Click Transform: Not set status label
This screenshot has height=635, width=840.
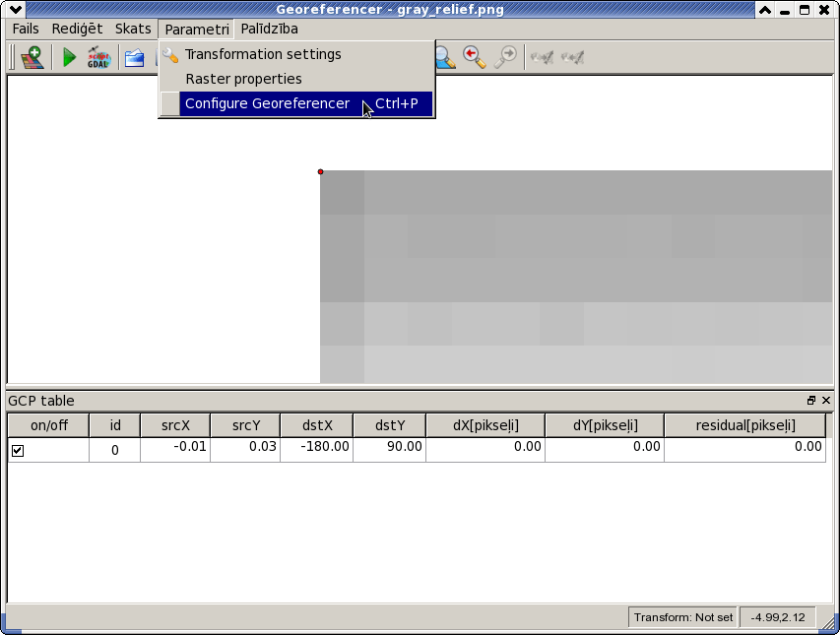[683, 617]
